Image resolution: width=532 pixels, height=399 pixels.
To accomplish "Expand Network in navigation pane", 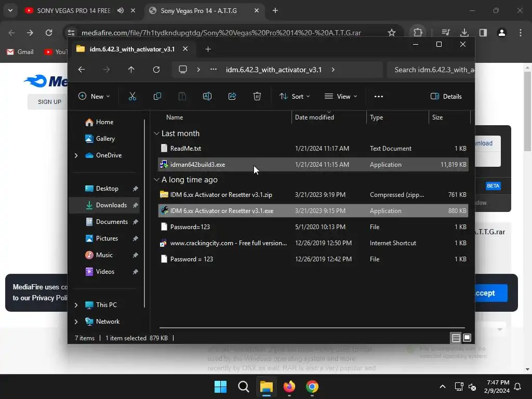I will click(76, 322).
